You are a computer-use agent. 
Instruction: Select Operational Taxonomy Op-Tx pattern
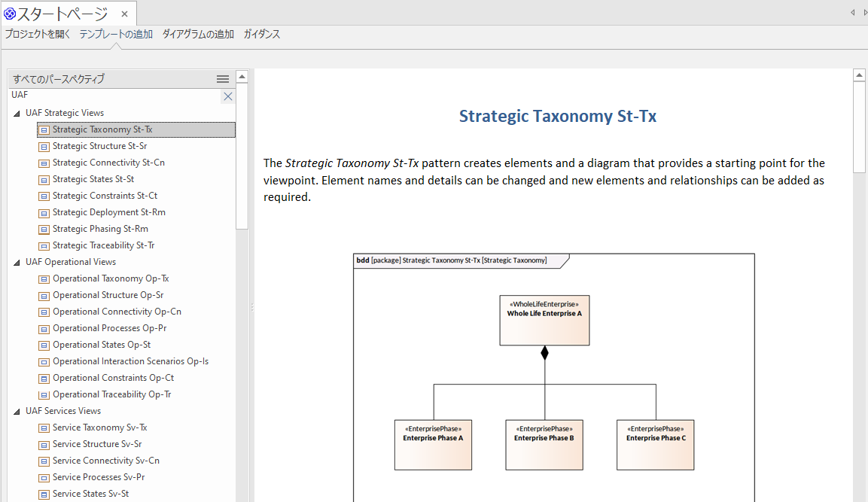coord(111,279)
